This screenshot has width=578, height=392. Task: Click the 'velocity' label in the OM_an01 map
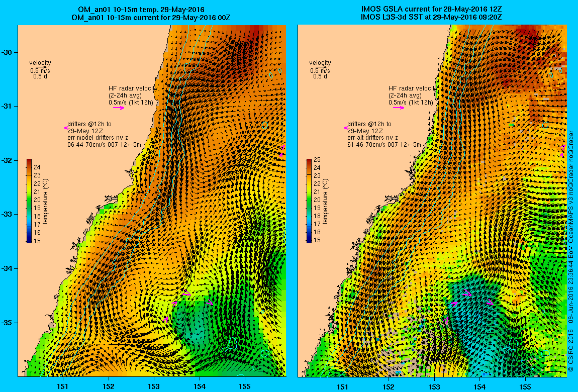[40, 63]
